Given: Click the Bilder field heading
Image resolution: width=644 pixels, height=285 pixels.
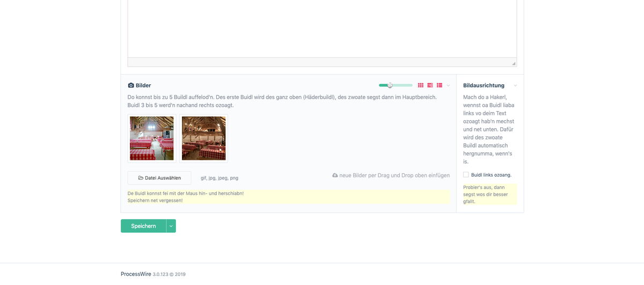Looking at the screenshot, I should [143, 85].
